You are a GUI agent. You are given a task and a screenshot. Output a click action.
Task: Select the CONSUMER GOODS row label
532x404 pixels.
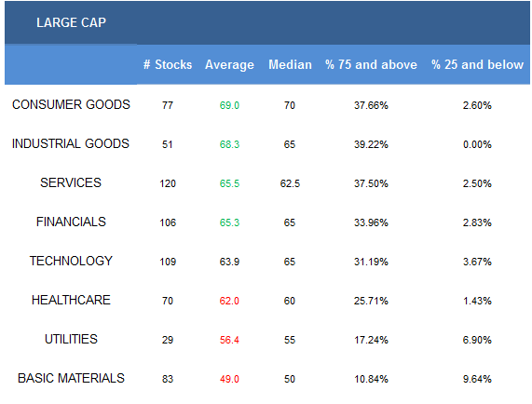[x=71, y=104]
